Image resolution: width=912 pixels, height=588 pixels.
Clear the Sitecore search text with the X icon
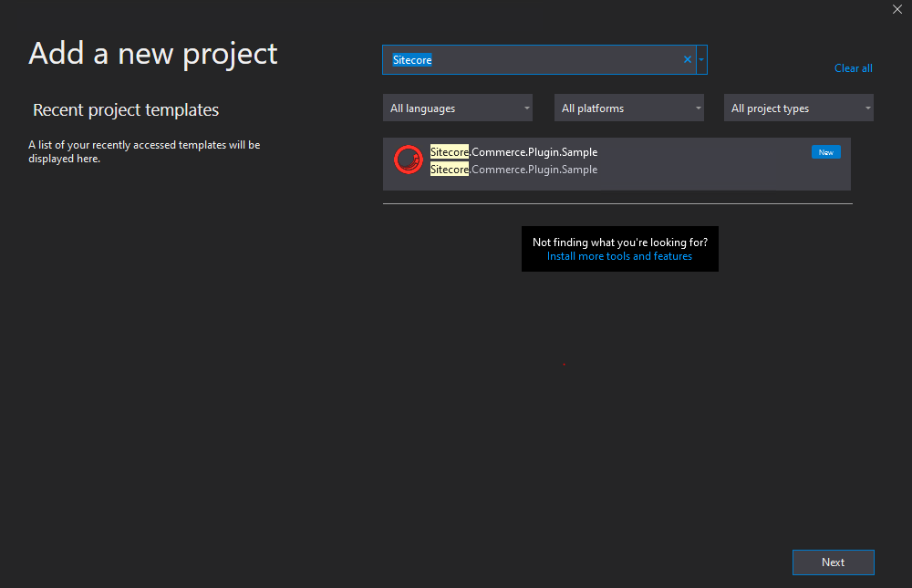[688, 60]
